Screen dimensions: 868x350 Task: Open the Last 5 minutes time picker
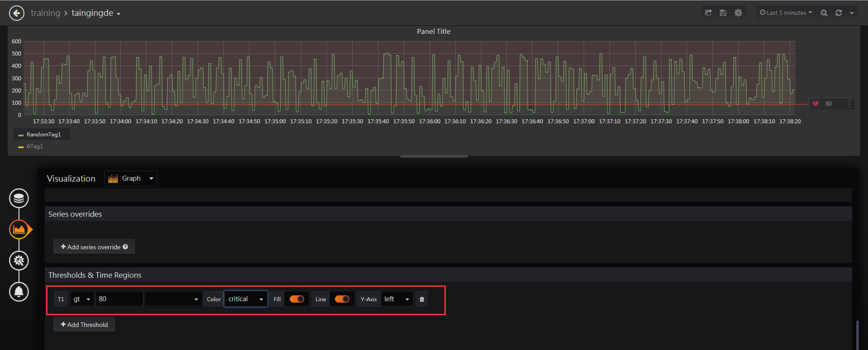click(x=786, y=13)
